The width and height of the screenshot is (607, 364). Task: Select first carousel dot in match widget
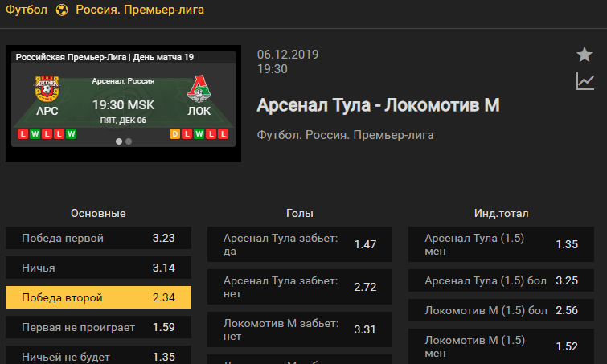[x=119, y=141]
